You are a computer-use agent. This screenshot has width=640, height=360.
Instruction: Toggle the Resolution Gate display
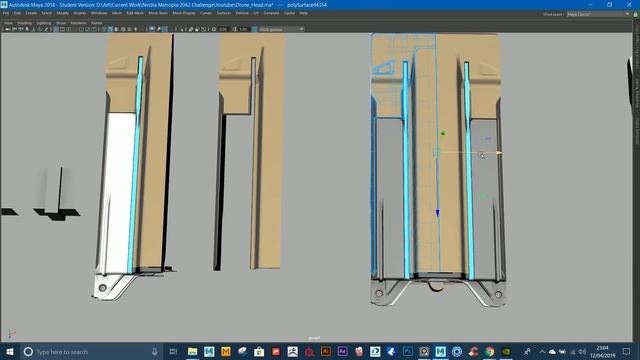point(68,29)
